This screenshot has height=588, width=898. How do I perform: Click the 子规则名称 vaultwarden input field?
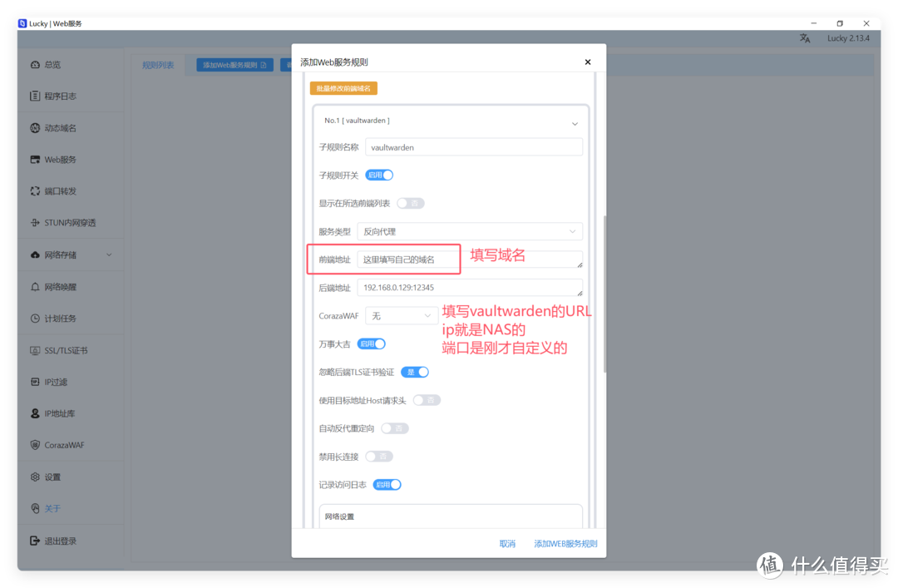click(x=474, y=147)
